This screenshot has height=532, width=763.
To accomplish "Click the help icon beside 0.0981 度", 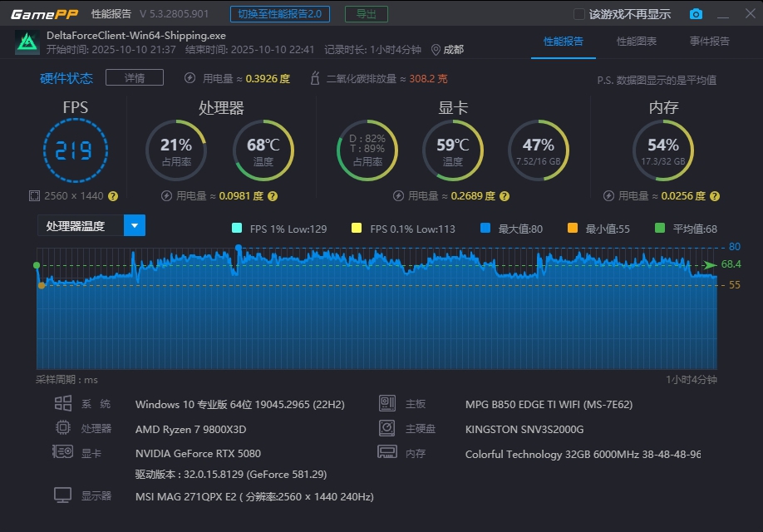I will [x=273, y=196].
